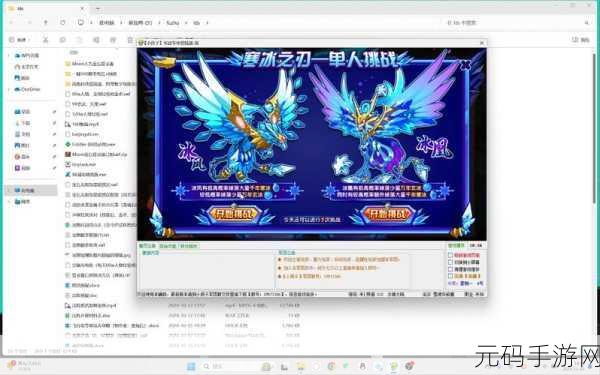The width and height of the screenshot is (600, 375).
Task: Click the Cut scissors icon in Explorer toolbar
Action: (x=46, y=40)
